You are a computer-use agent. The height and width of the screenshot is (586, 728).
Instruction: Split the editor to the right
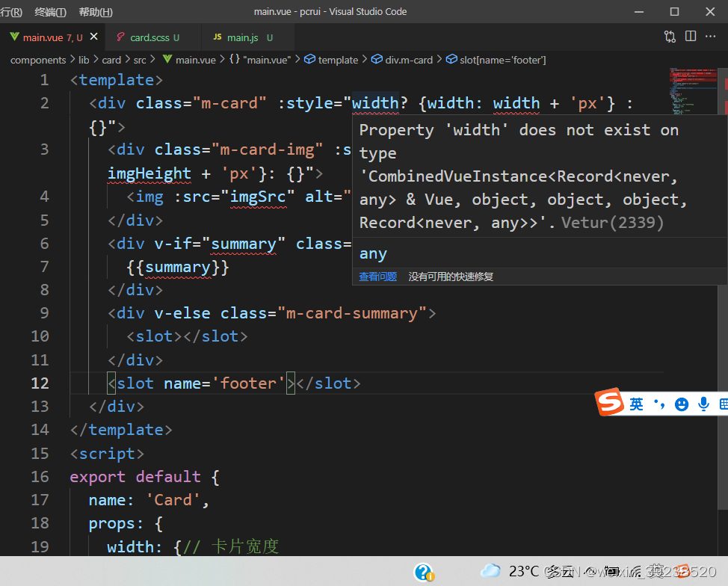(691, 36)
